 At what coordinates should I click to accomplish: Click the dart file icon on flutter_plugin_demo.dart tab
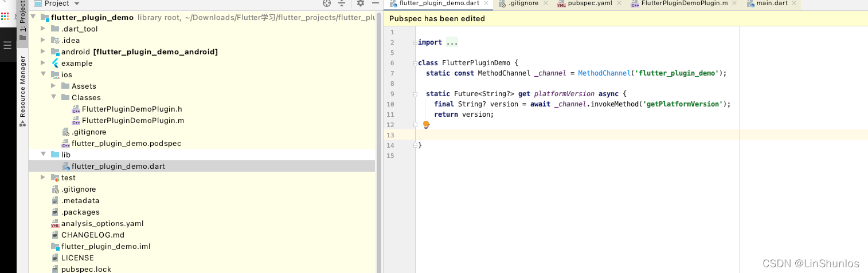pos(393,3)
